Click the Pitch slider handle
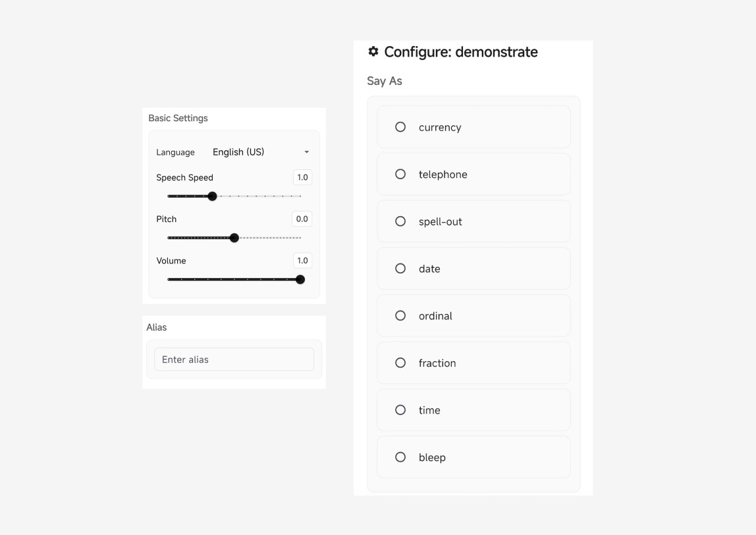This screenshot has height=535, width=756. [234, 238]
